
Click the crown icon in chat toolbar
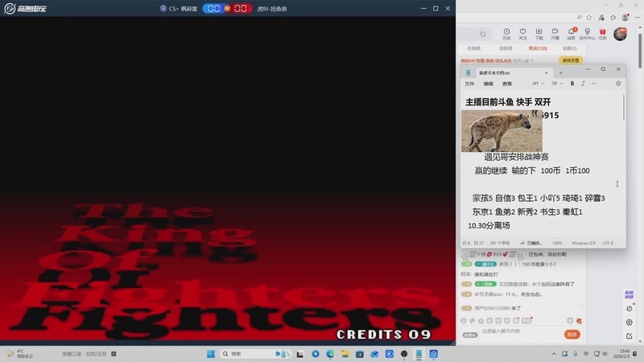(481, 320)
